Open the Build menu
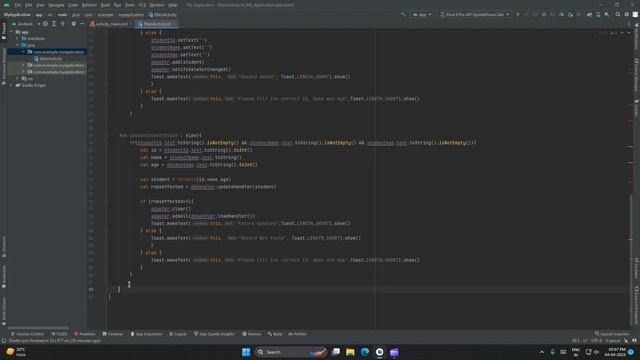Image resolution: width=640 pixels, height=360 pixels. (x=105, y=5)
